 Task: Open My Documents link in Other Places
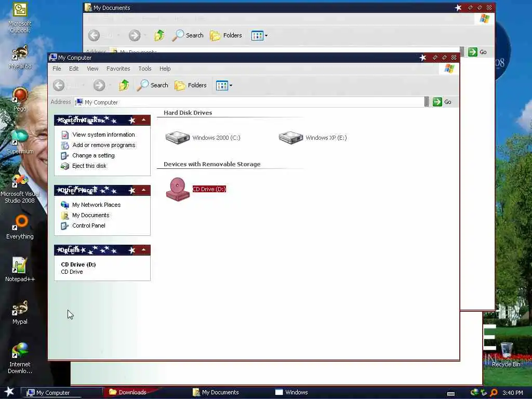pyautogui.click(x=90, y=215)
